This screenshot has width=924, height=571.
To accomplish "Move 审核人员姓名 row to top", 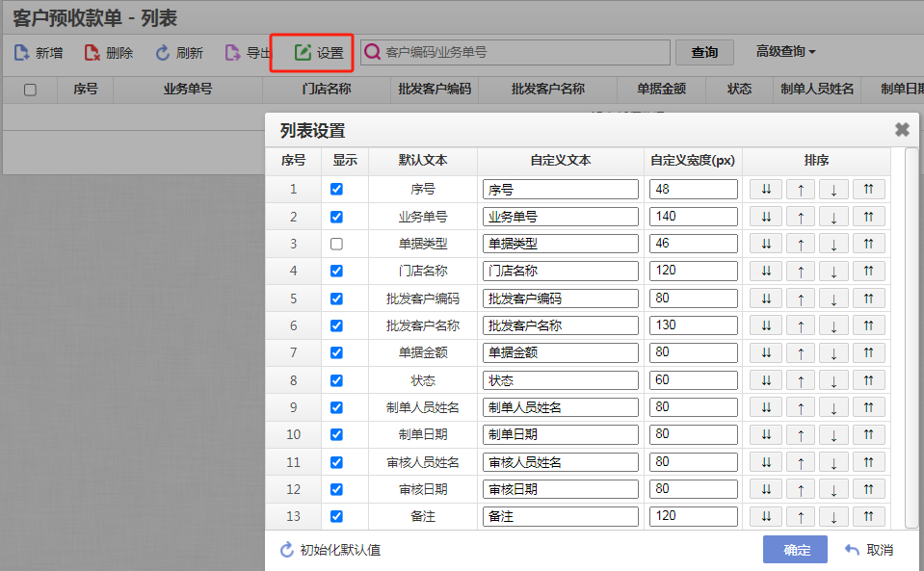I will click(869, 462).
